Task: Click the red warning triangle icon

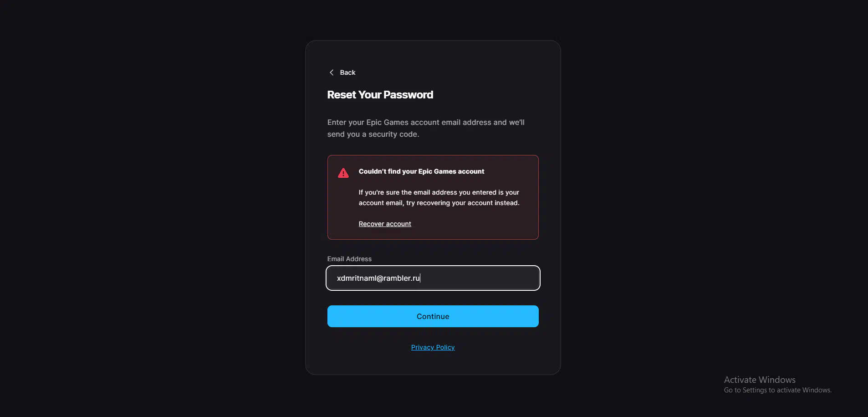Action: click(343, 173)
